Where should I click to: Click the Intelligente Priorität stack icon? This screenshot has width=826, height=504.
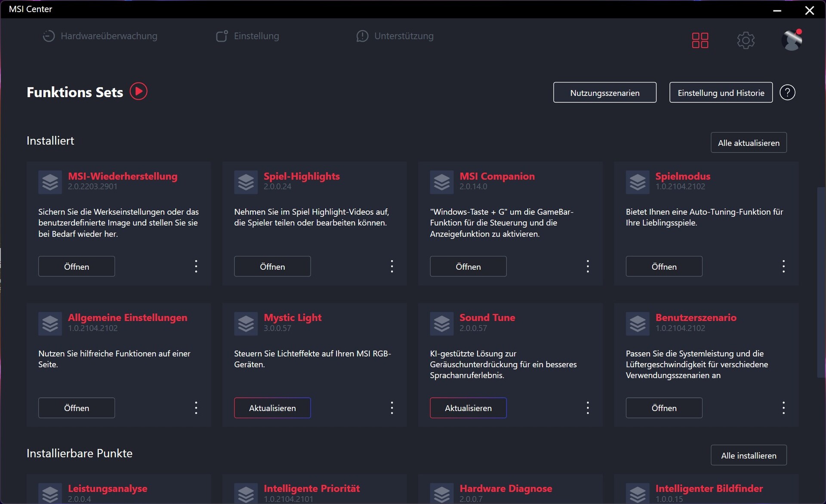pyautogui.click(x=246, y=494)
